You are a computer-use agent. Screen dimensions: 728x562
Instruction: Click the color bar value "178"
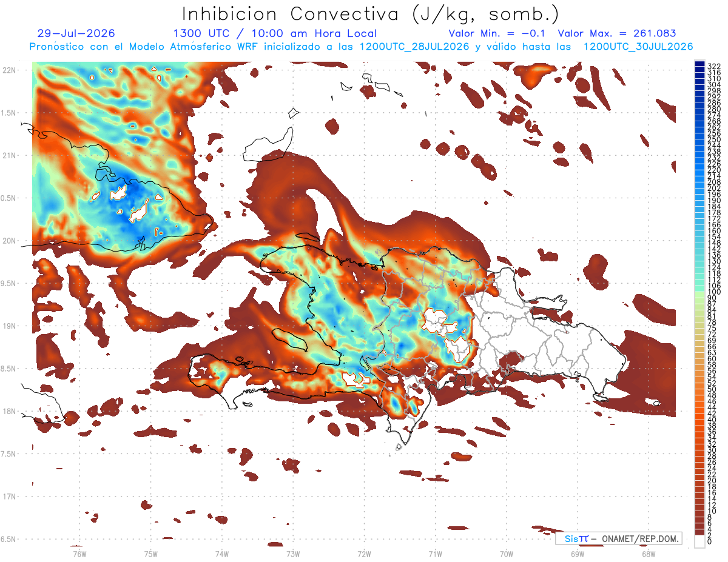pyautogui.click(x=714, y=213)
